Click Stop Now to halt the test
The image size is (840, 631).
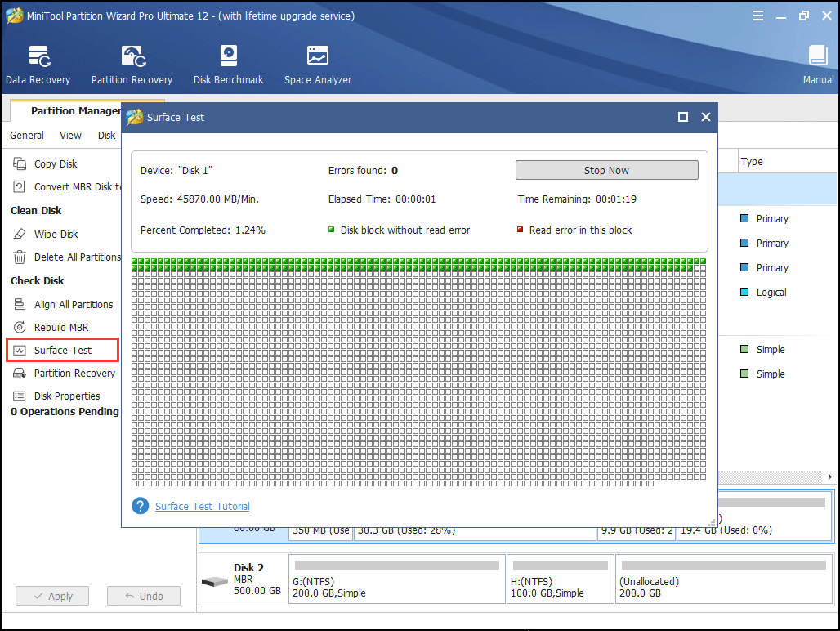pyautogui.click(x=606, y=170)
